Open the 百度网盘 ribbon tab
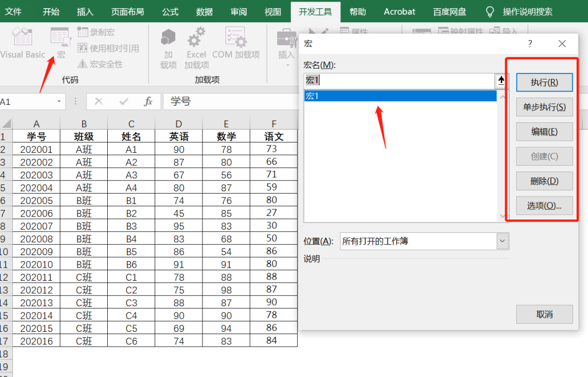Viewport: 588px width, 377px height. pyautogui.click(x=449, y=11)
